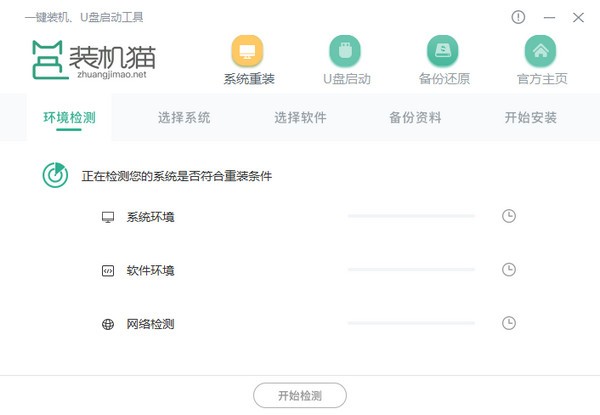Click the U盘启动 USB boot icon
Viewport: 600px width, 415px height.
pyautogui.click(x=346, y=50)
